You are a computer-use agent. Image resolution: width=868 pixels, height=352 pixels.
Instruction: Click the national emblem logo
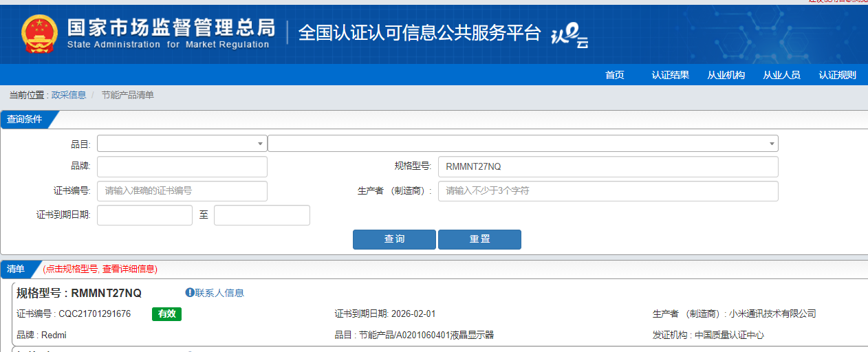[40, 34]
